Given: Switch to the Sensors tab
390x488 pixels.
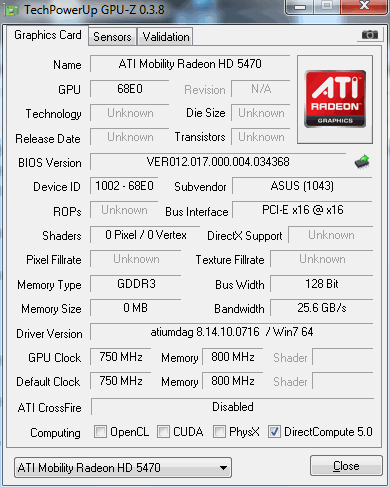Looking at the screenshot, I should 112,37.
